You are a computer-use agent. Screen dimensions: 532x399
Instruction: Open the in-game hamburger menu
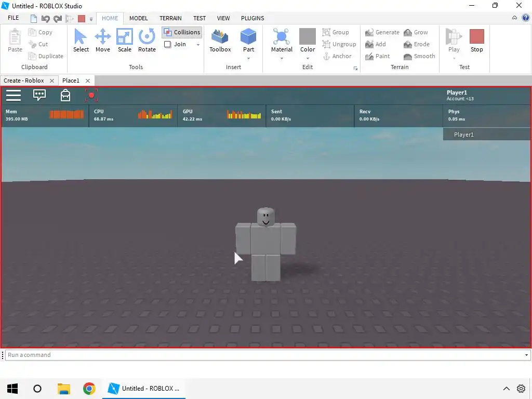[x=14, y=96]
